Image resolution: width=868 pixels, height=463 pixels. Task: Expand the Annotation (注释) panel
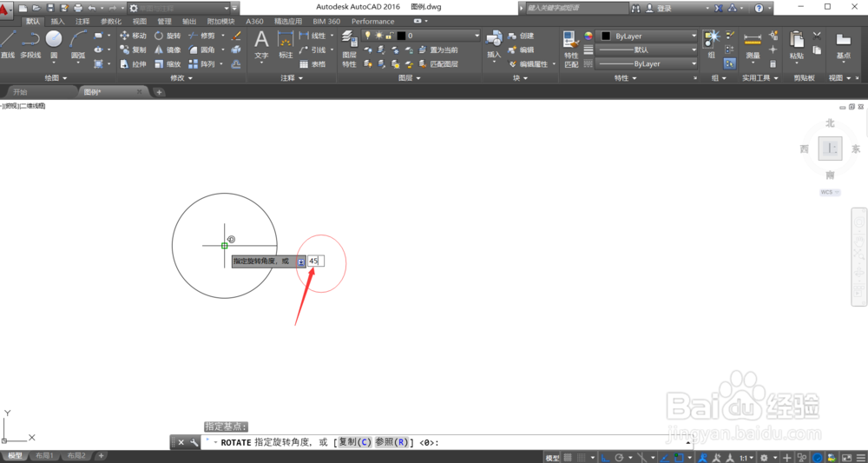click(x=292, y=79)
